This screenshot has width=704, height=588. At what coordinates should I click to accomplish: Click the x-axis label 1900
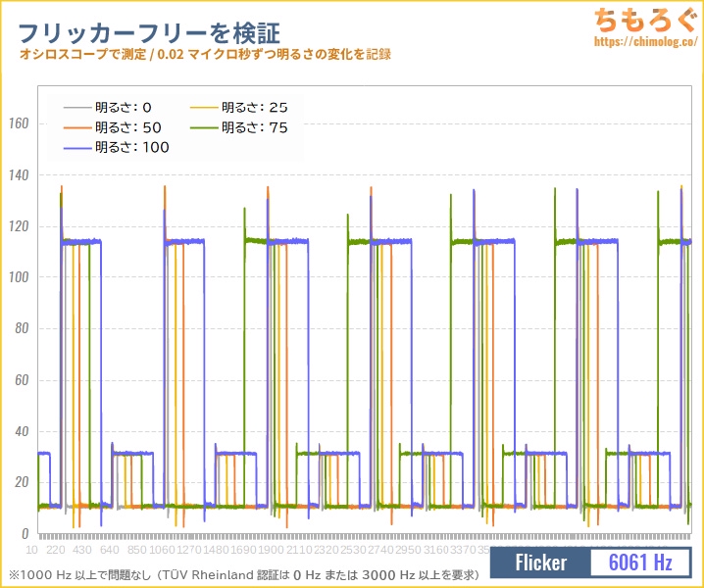pyautogui.click(x=271, y=550)
